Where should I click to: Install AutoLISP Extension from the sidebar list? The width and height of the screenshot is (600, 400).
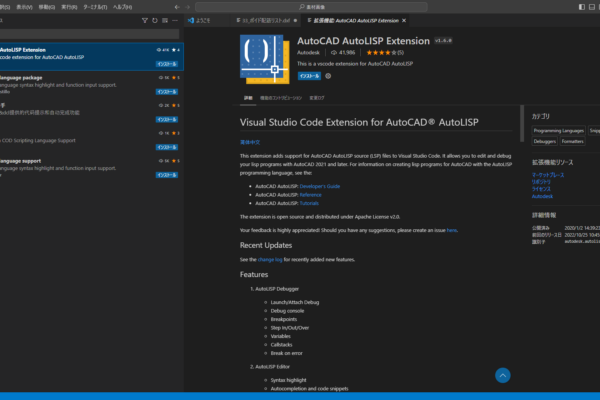(167, 64)
